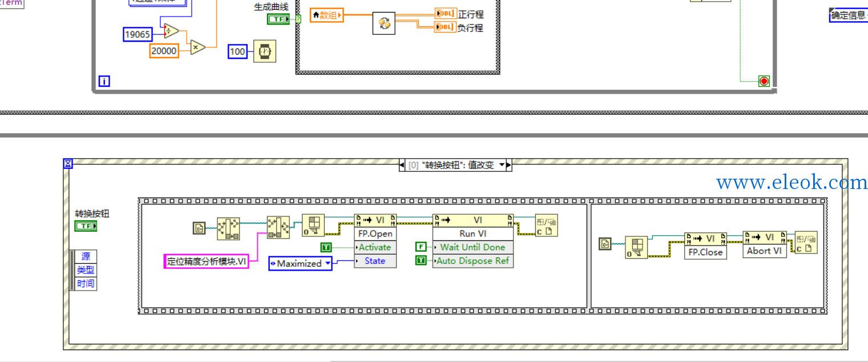868x362 pixels.
Task: Click the 转换按钮 值改变 event case label
Action: [x=451, y=165]
